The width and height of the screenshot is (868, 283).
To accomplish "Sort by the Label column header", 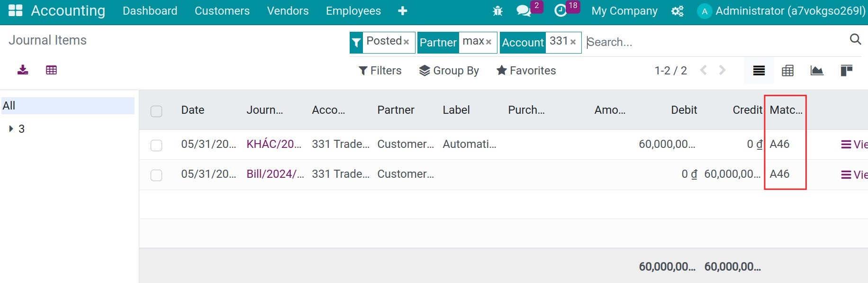I will click(456, 110).
